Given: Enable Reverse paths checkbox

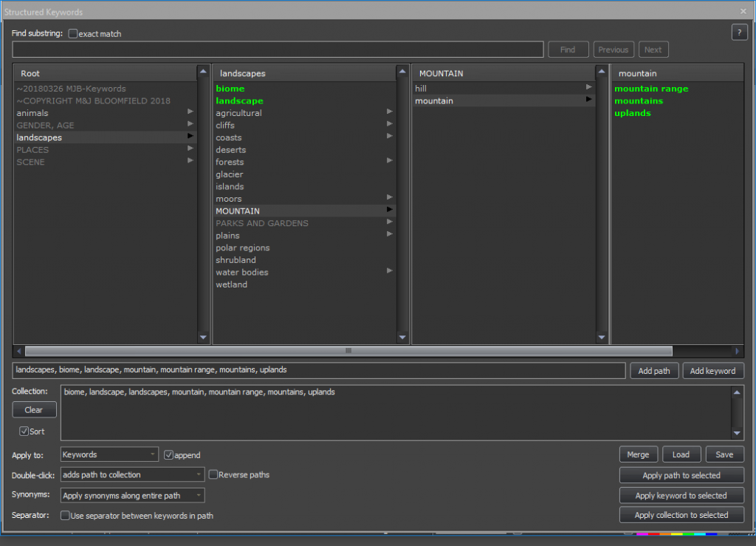Looking at the screenshot, I should coord(213,474).
